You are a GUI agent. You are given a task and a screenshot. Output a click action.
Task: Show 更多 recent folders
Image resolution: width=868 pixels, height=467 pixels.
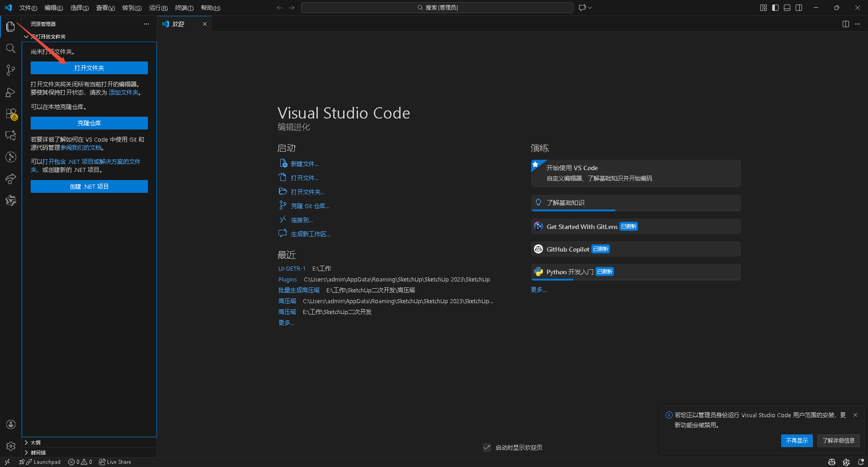(286, 323)
